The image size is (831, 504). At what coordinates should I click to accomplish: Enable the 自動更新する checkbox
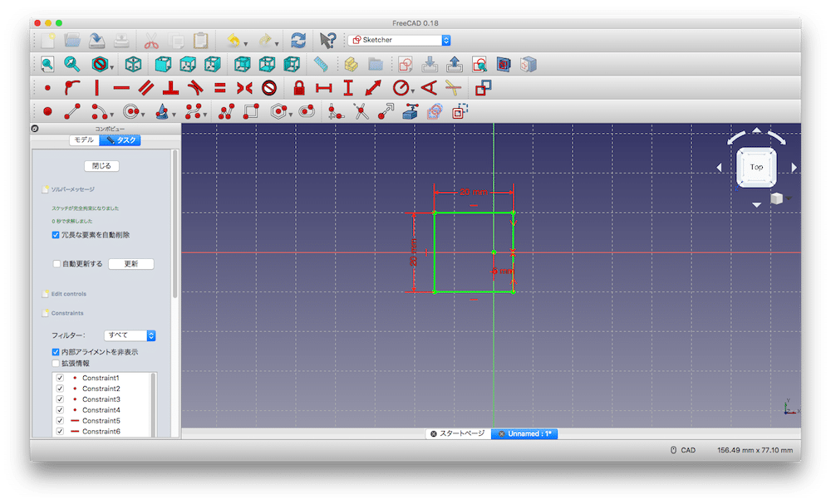[56, 264]
